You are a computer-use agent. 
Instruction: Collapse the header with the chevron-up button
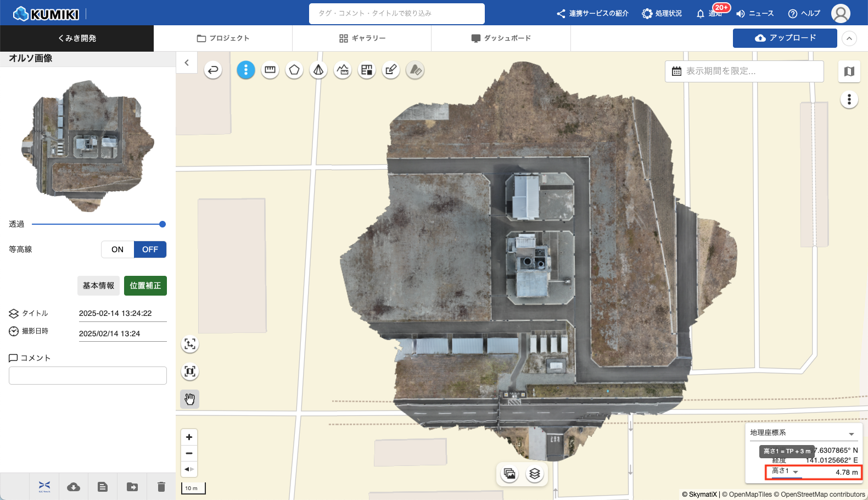[849, 38]
